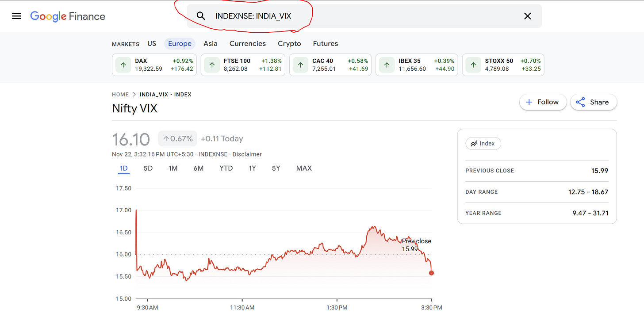Select the MAX time range

click(304, 168)
